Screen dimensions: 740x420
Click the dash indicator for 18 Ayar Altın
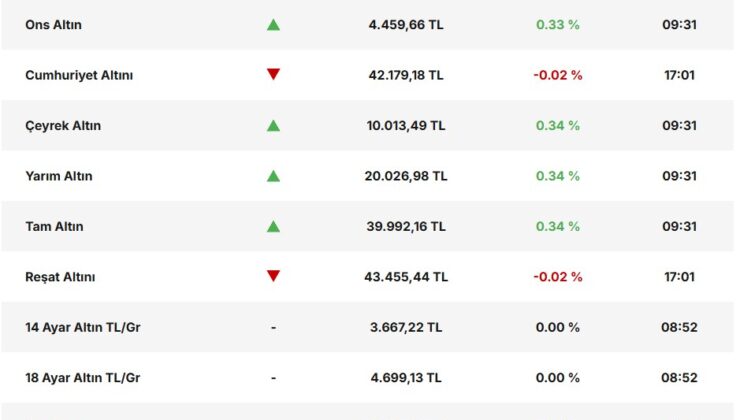pos(273,377)
